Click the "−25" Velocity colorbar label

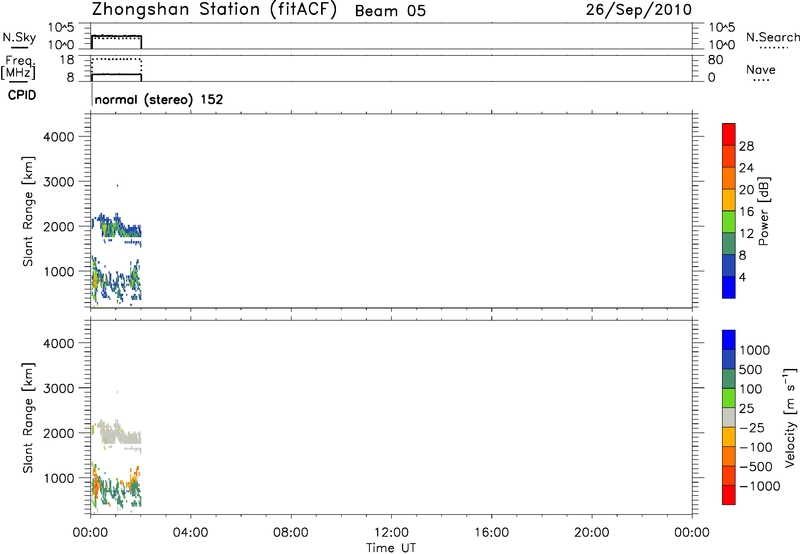tap(752, 427)
